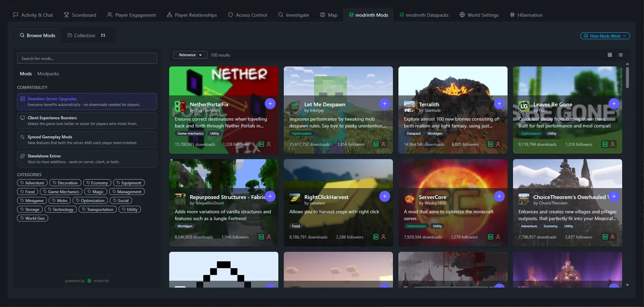Open the Relevance sort dropdown
644x307 pixels.
[190, 55]
